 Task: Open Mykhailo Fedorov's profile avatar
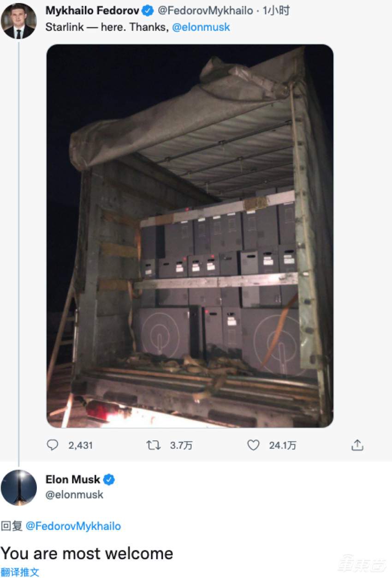click(x=18, y=21)
